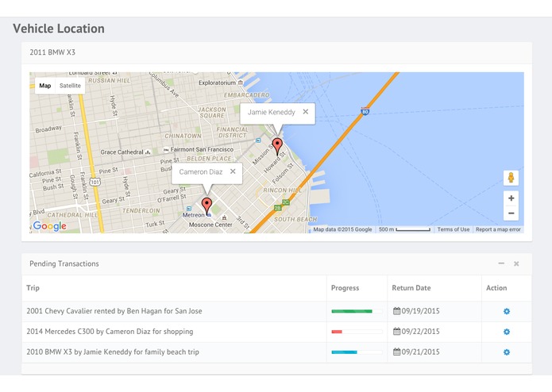The width and height of the screenshot is (552, 392).
Task: Click the map pin under Cameron Diaz
Action: (207, 206)
